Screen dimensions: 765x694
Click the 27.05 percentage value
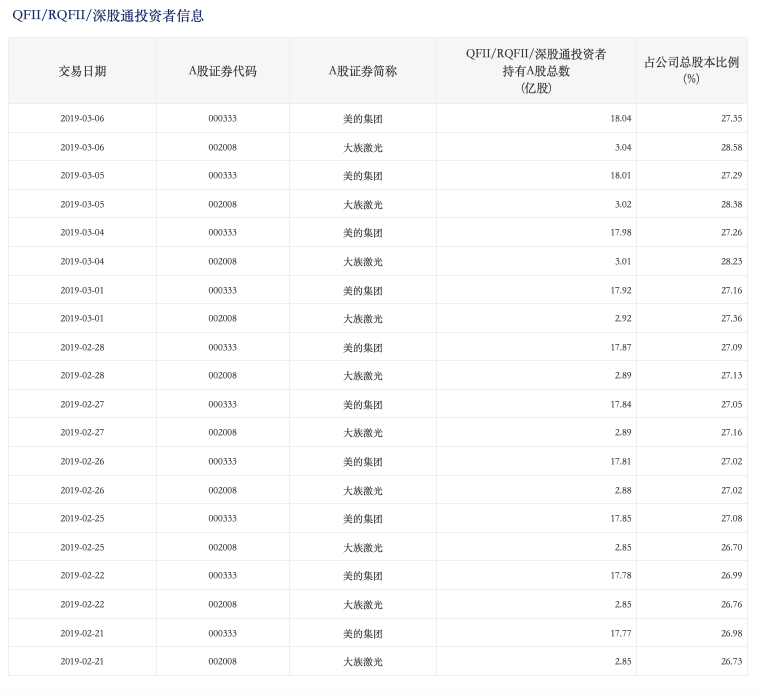731,405
